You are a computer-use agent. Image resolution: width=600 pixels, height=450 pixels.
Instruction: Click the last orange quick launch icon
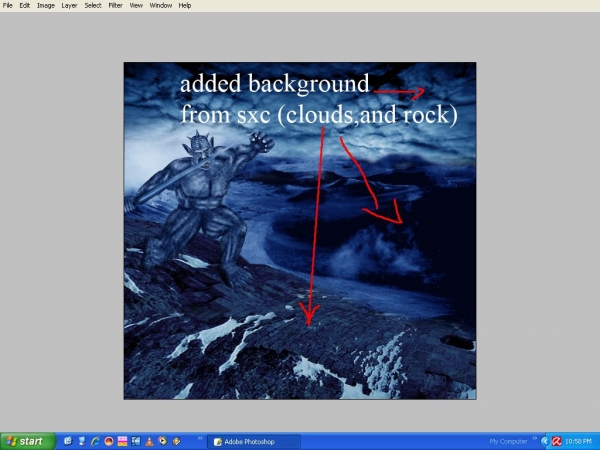pyautogui.click(x=176, y=441)
